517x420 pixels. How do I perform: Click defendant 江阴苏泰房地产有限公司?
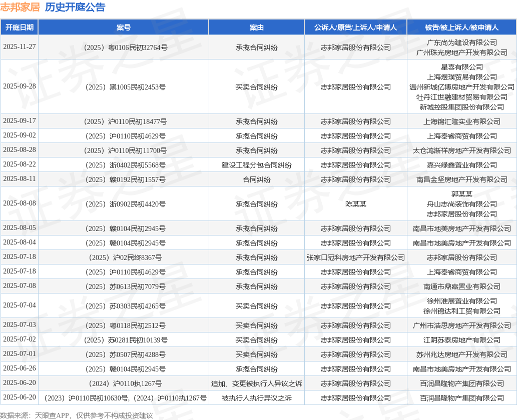tap(462, 340)
